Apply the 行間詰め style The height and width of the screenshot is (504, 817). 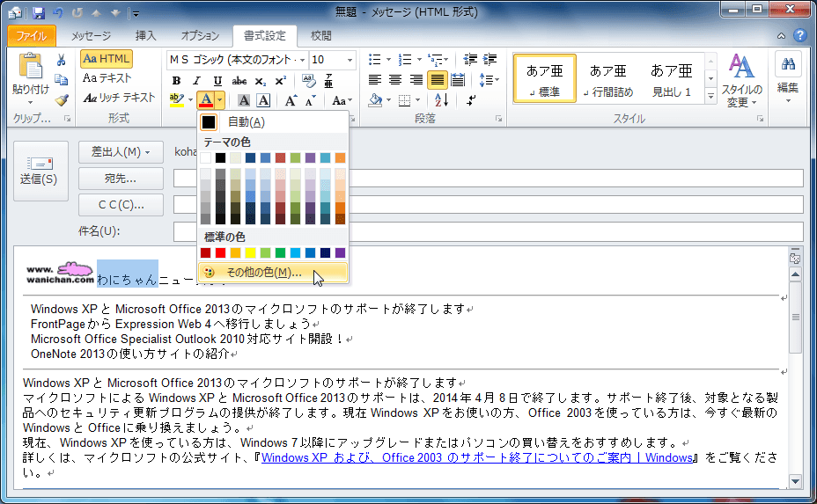coord(608,80)
